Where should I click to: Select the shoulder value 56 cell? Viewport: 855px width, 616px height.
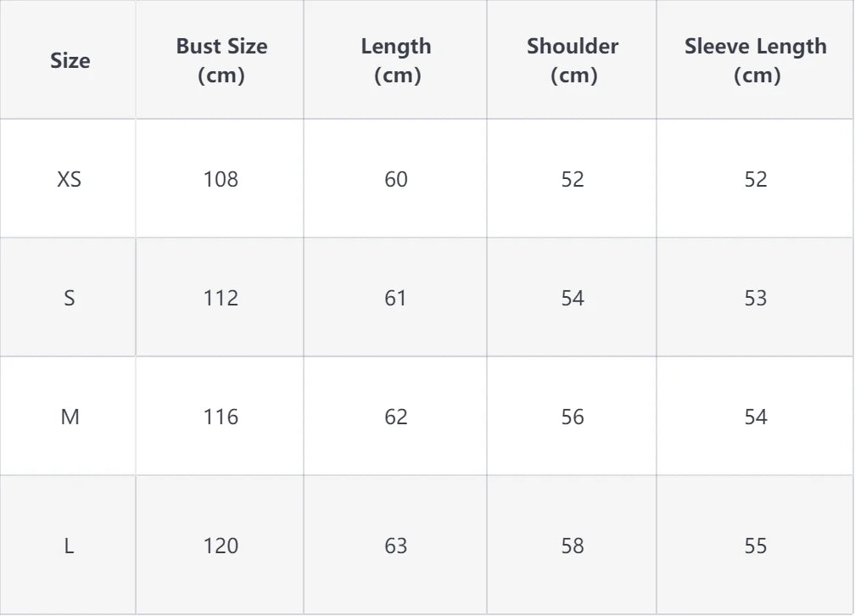pos(573,417)
